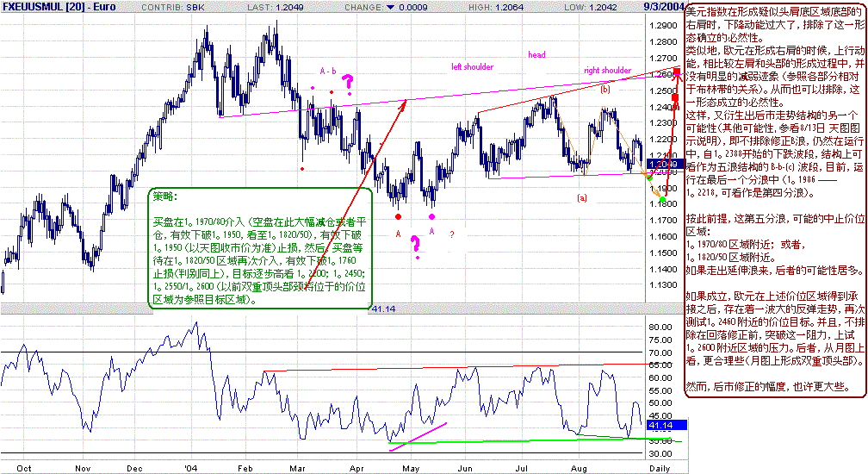Click the large magenta question mark near A-b
Image resolution: width=868 pixels, height=474 pixels.
(x=348, y=84)
